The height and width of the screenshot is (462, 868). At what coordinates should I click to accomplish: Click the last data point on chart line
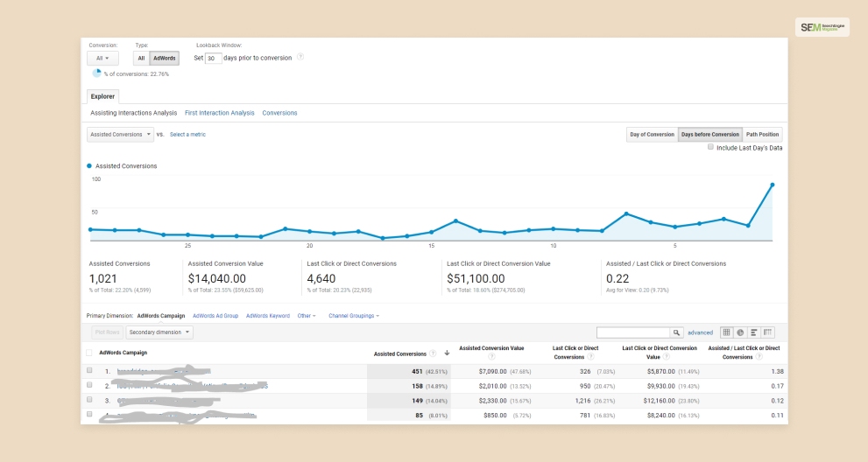[x=773, y=185]
